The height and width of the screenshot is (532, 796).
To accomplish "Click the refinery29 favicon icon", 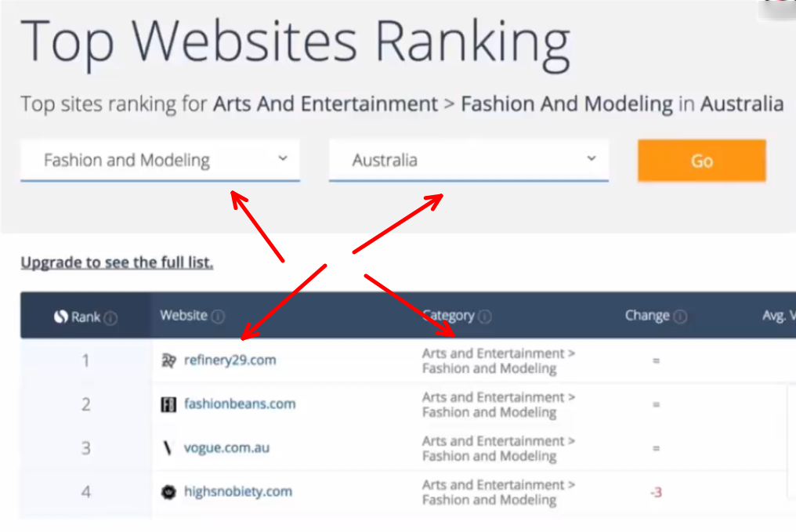I will tap(168, 360).
